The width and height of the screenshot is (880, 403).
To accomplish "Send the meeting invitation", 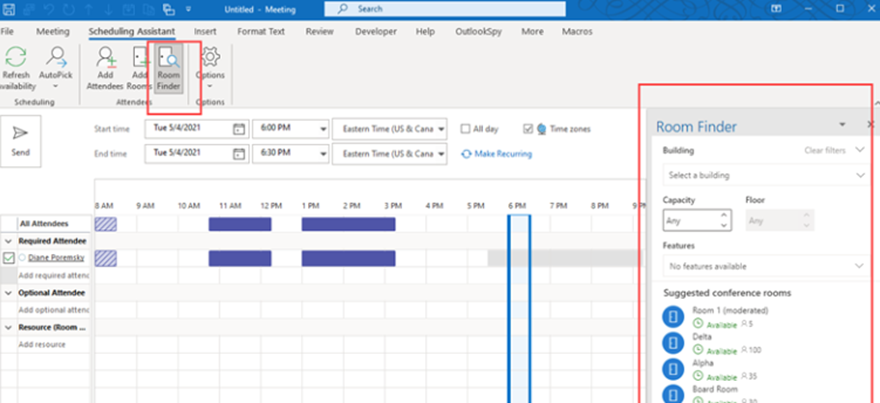I will tap(21, 141).
